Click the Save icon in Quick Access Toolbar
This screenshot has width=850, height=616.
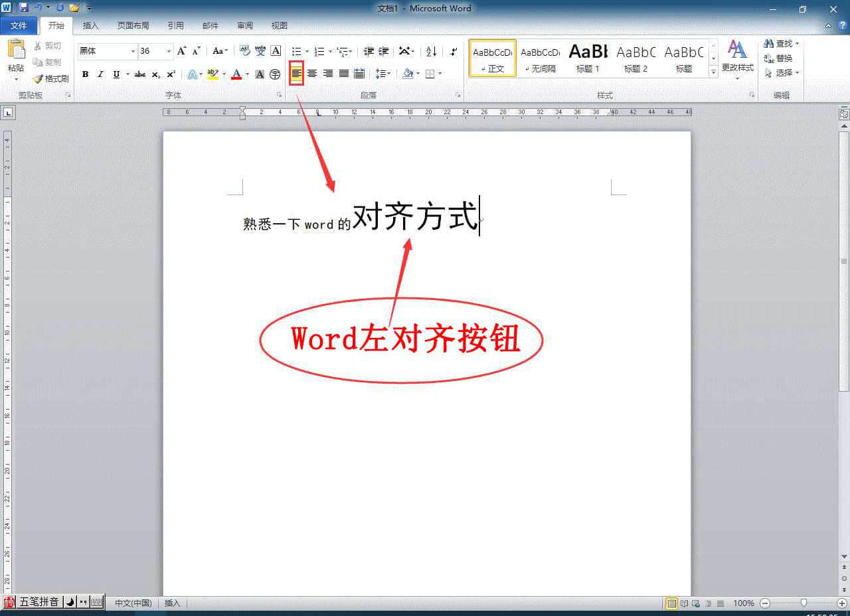24,8
